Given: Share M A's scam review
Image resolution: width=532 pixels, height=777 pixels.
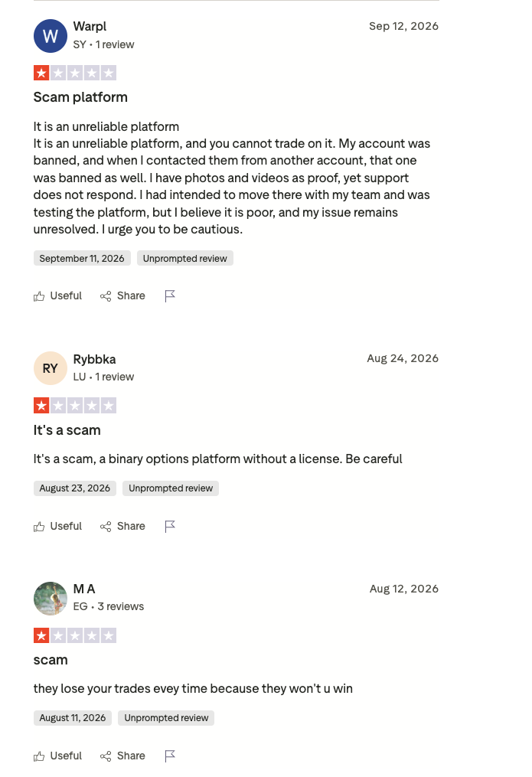Looking at the screenshot, I should tap(122, 756).
